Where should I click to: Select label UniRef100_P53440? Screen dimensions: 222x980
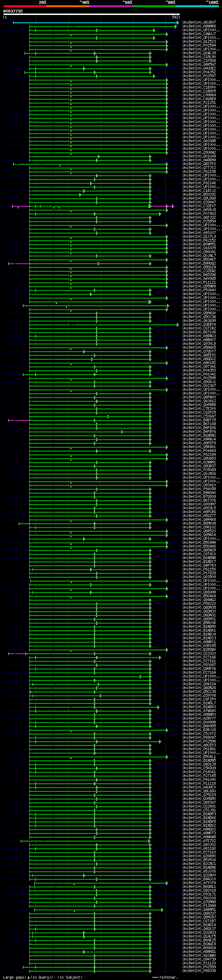click(x=199, y=290)
